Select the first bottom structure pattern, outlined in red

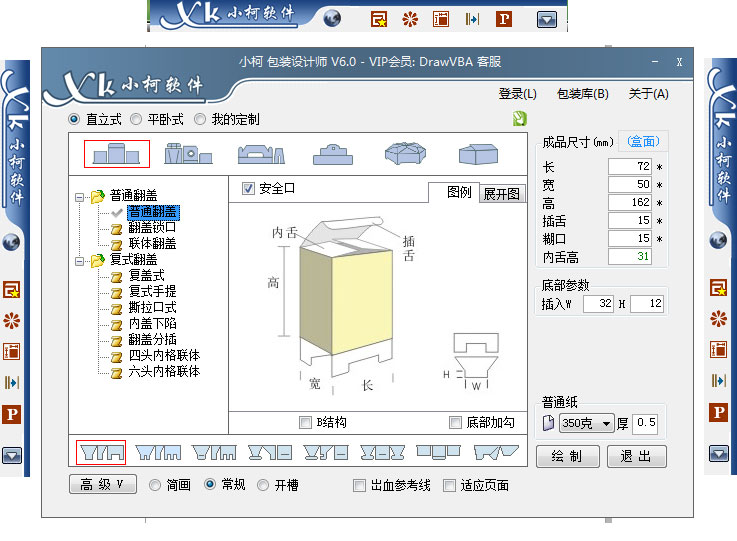101,452
